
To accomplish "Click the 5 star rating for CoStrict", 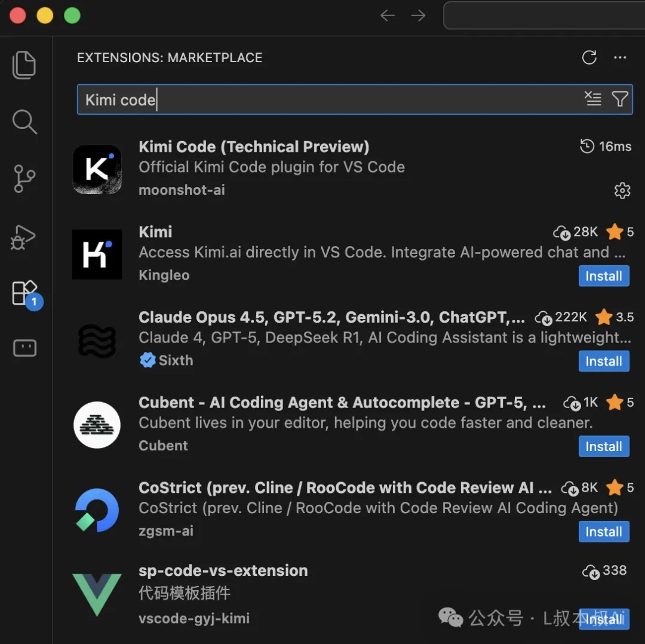I will pyautogui.click(x=620, y=487).
